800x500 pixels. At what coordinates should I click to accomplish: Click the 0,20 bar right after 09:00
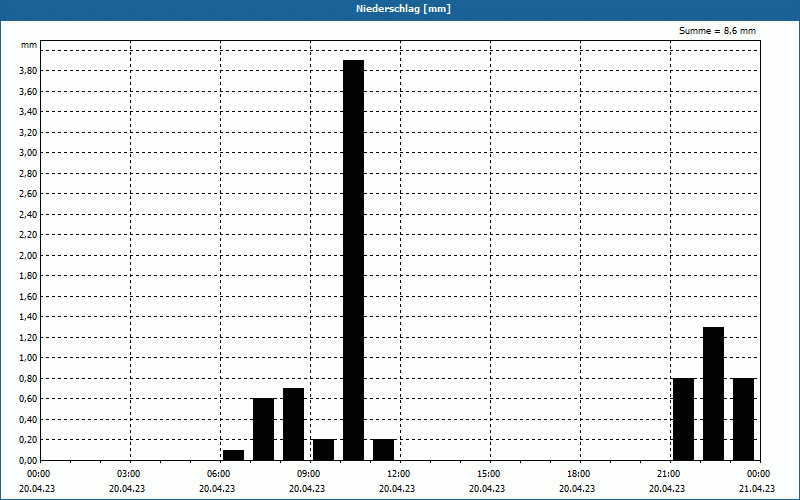[x=323, y=450]
